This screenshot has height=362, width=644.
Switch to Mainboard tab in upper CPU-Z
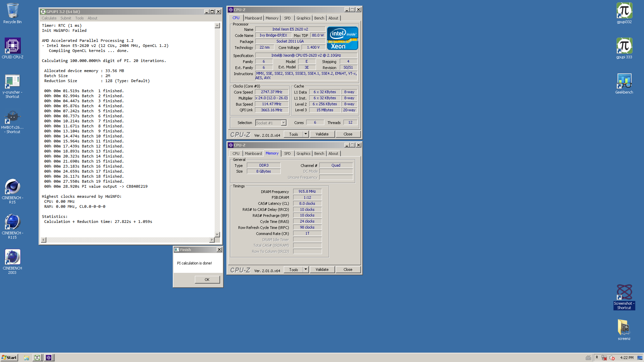[x=253, y=18]
